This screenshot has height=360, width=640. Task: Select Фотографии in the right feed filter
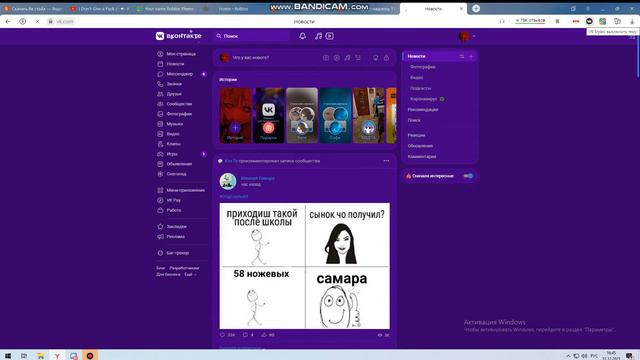[423, 67]
